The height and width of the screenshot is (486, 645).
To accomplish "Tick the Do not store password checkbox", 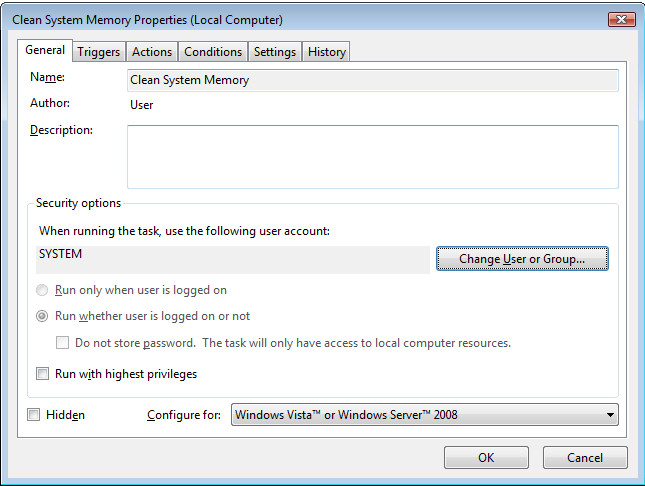I will coord(62,343).
